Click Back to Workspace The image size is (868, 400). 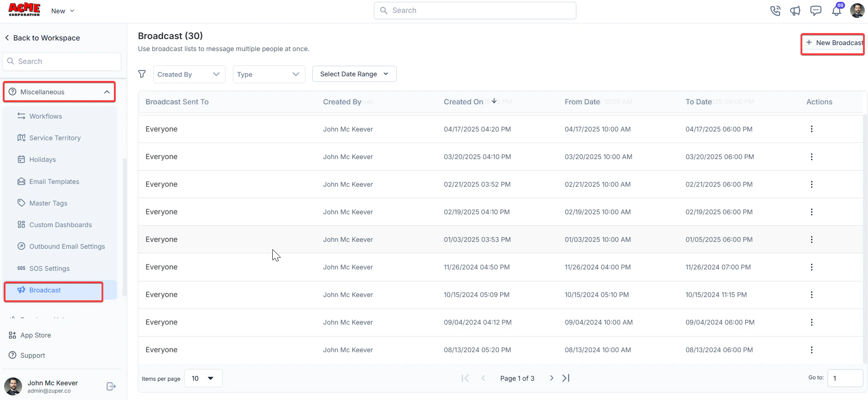[42, 38]
